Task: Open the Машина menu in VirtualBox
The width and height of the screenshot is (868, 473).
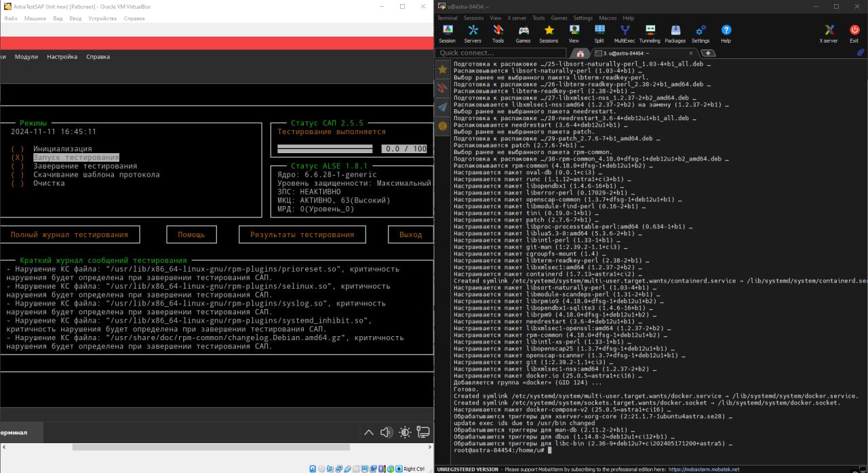Action: (35, 18)
